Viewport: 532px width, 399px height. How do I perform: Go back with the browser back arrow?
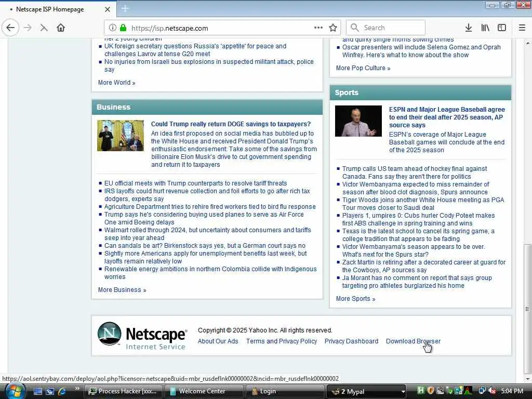tap(10, 28)
